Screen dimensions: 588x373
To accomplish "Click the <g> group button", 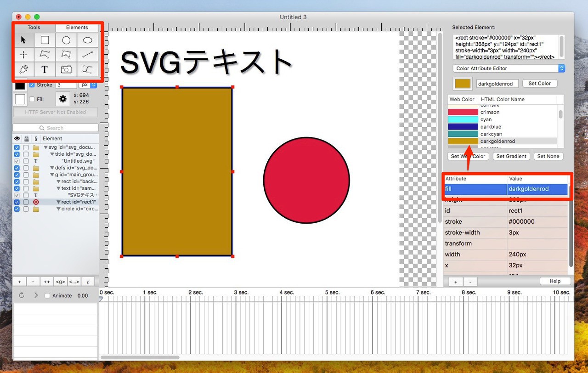I will pos(60,282).
